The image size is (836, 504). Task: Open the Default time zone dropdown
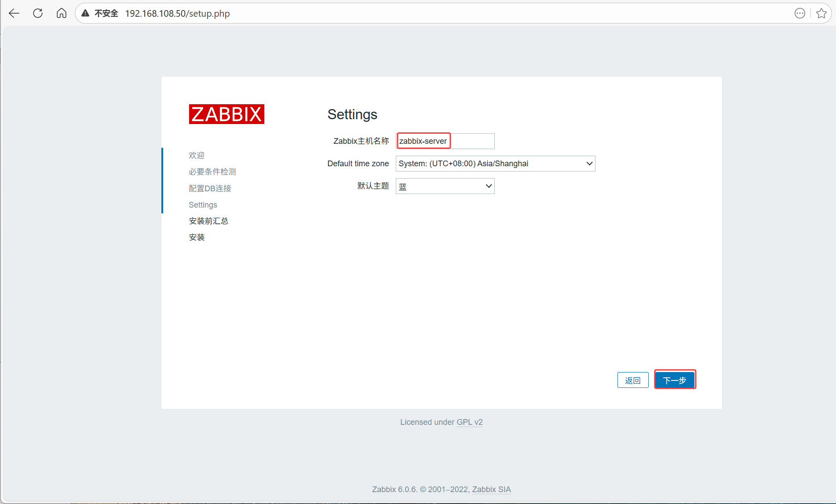coord(495,164)
